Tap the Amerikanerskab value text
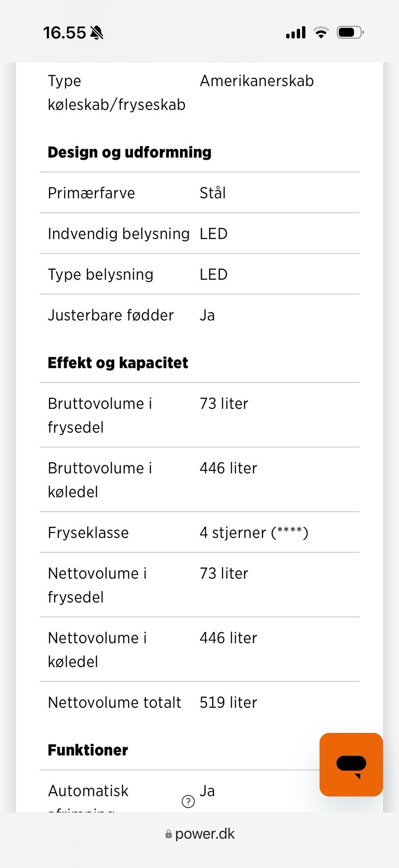Viewport: 399px width, 868px height. coord(256,81)
